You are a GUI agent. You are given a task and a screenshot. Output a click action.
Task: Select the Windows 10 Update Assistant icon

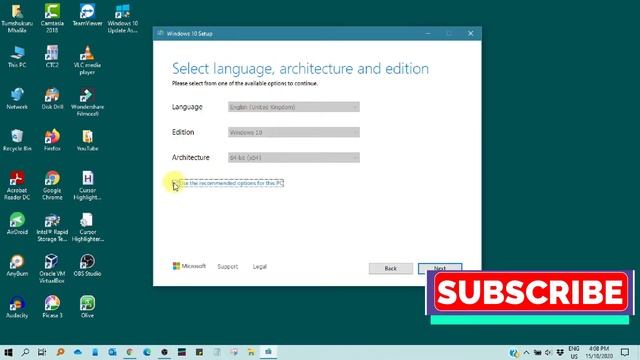pyautogui.click(x=122, y=18)
